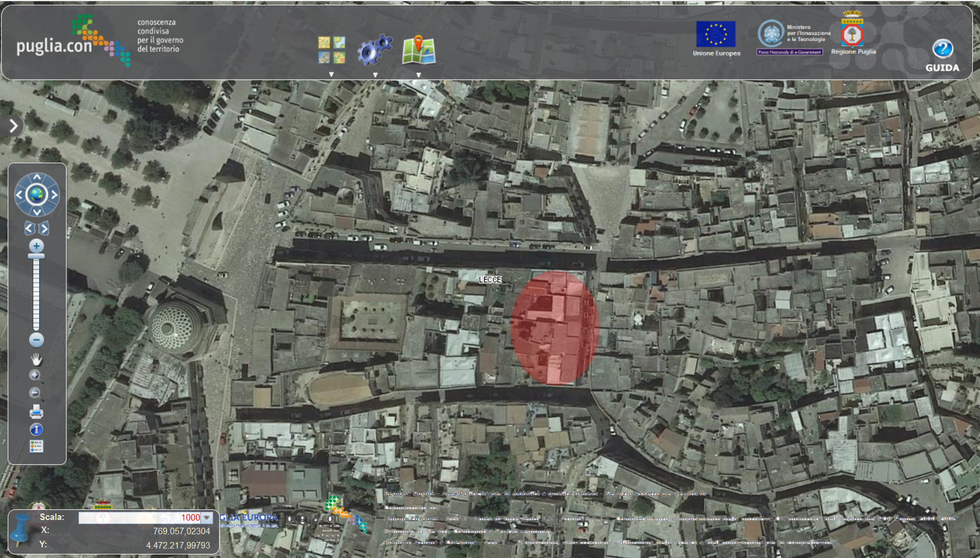The width and height of the screenshot is (980, 558).
Task: Click the zoom slider handle
Action: pos(36,256)
